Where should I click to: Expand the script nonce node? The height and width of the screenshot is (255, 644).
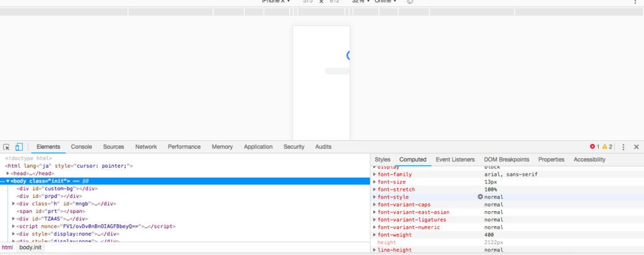(14, 226)
